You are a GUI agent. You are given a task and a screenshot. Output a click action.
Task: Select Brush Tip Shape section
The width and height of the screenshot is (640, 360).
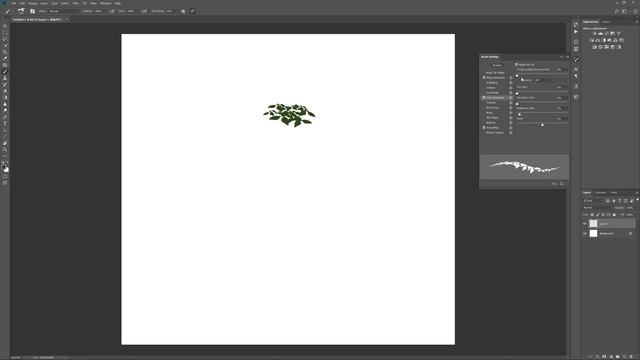tap(495, 73)
